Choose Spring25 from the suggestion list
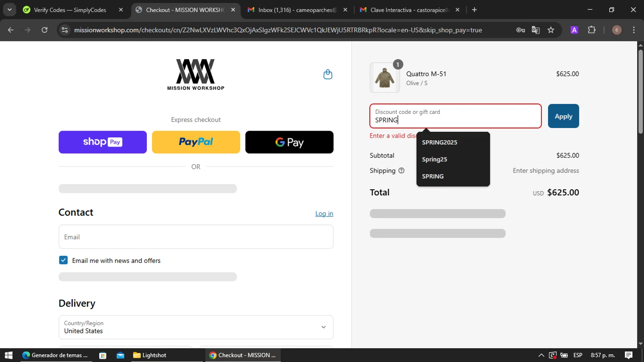This screenshot has width=644, height=362. click(x=453, y=159)
